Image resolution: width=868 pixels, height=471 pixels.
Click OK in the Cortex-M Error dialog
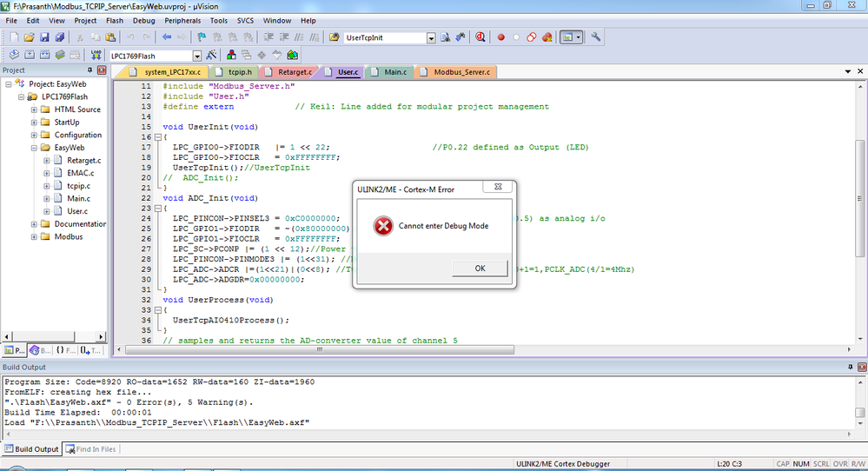coord(480,269)
